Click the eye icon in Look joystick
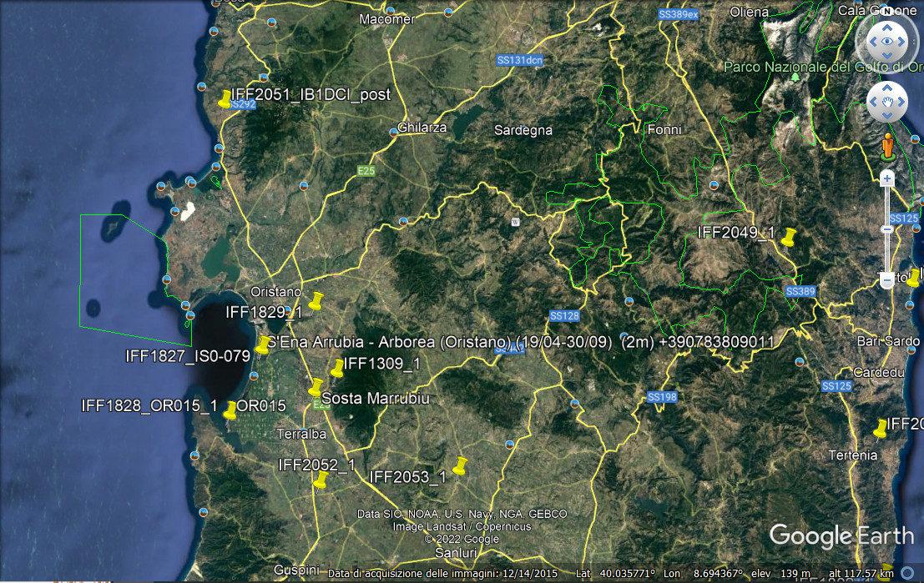This screenshot has height=583, width=924. [x=887, y=40]
